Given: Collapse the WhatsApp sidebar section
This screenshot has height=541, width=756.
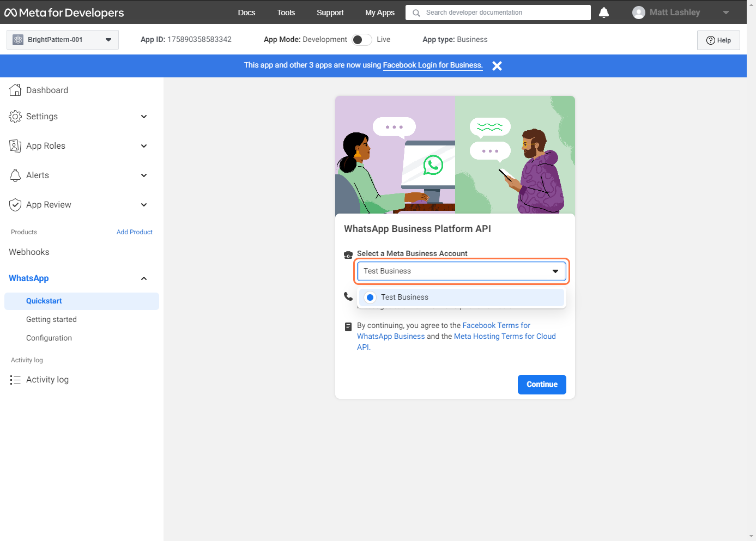Looking at the screenshot, I should pos(144,278).
